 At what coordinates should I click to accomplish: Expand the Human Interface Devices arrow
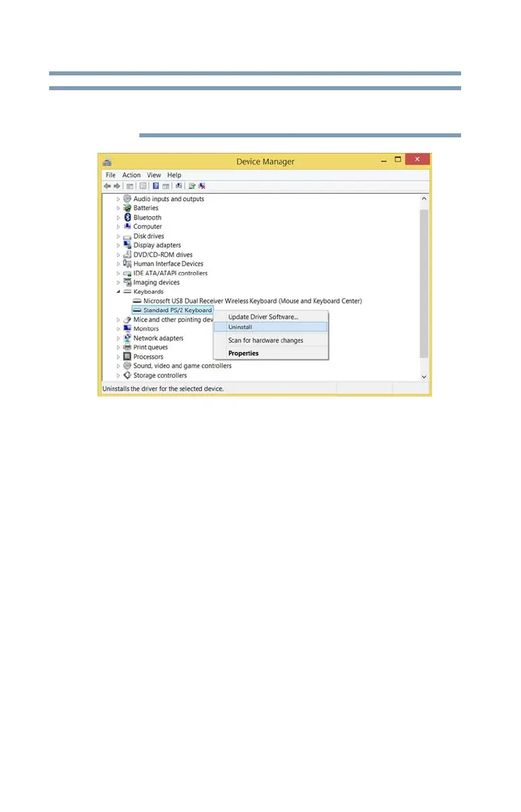118,264
